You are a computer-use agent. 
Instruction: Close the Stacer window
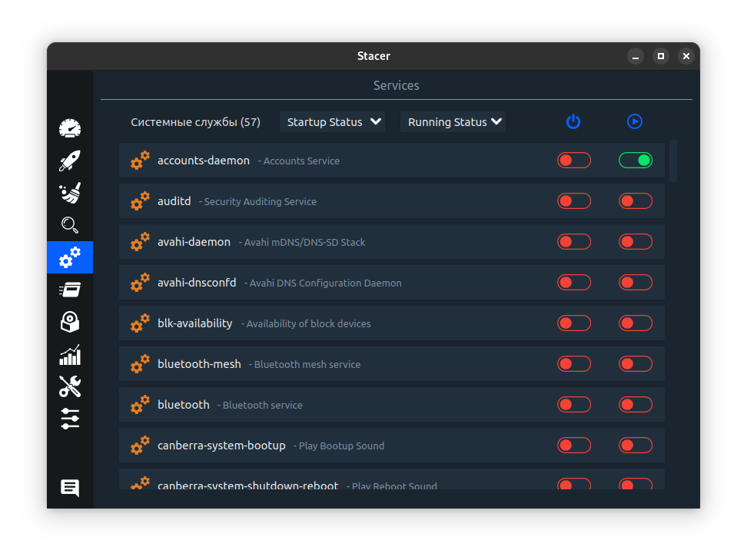tap(686, 56)
